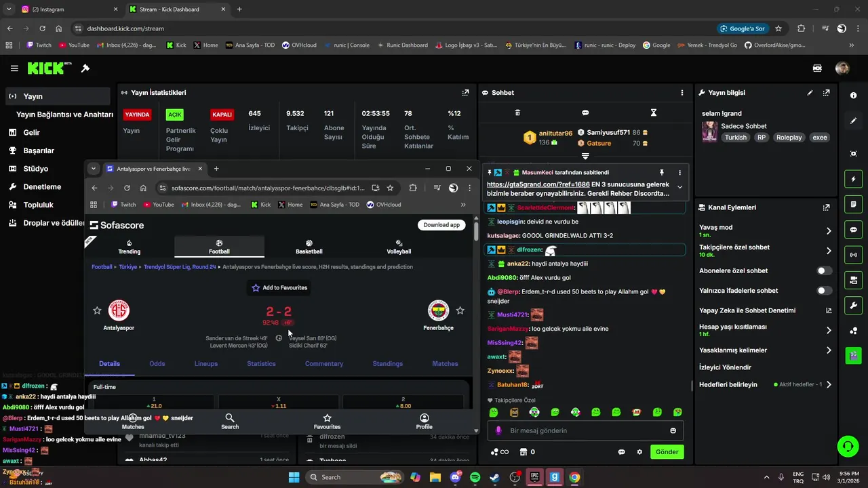Expand Yasaklanmış kelimeler settings
The height and width of the screenshot is (488, 868).
[x=829, y=350]
